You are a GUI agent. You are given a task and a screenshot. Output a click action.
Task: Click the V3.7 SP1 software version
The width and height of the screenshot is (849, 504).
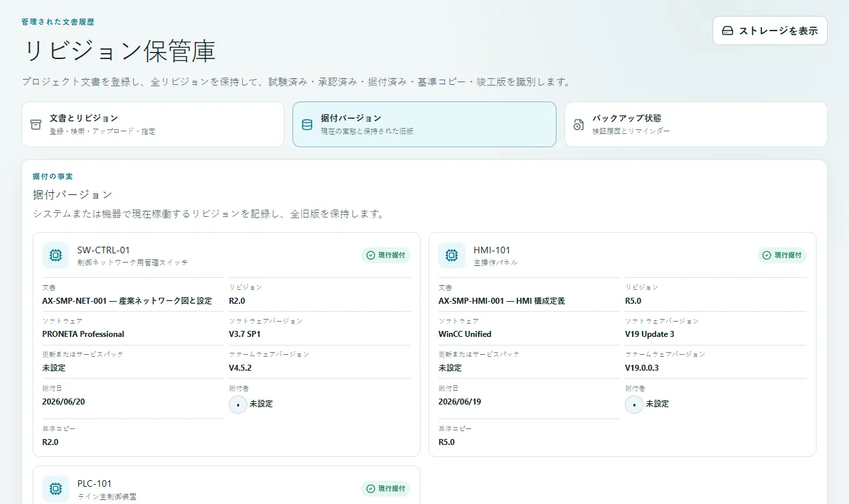(245, 334)
